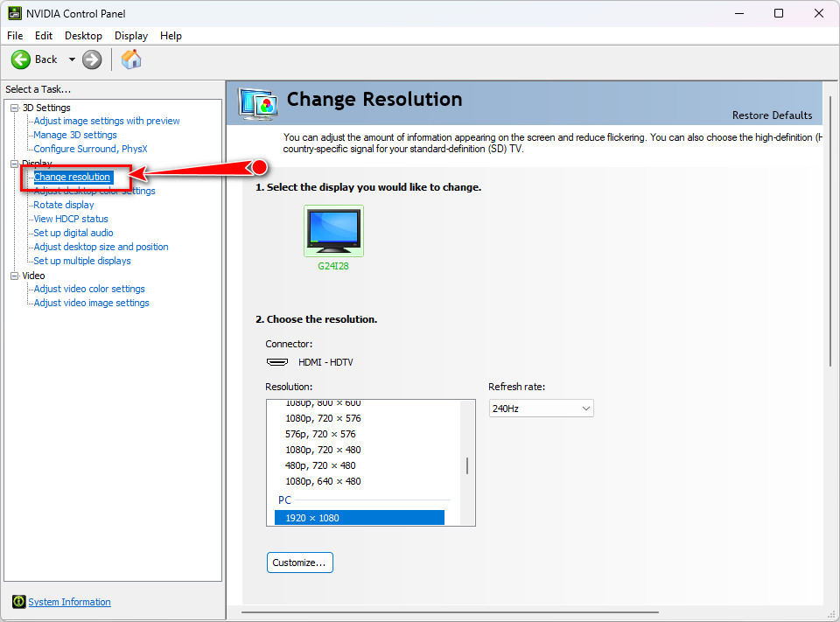Open Adjust video color settings
This screenshot has width=840, height=622.
click(x=89, y=289)
